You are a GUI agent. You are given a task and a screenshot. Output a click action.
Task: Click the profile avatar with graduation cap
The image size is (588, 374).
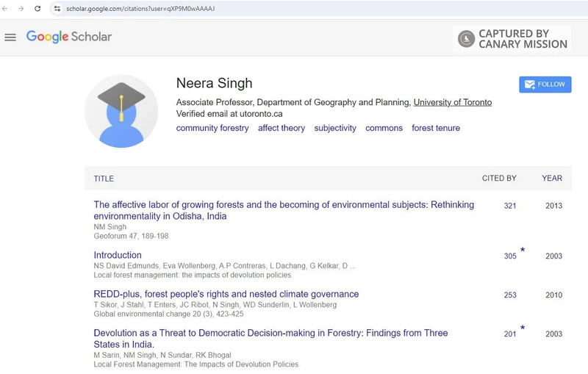click(121, 111)
